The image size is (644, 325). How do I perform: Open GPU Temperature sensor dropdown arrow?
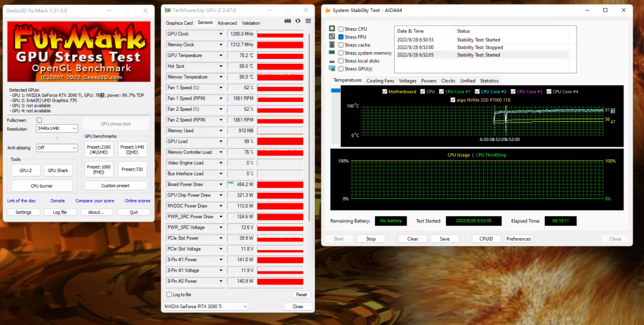tap(221, 55)
